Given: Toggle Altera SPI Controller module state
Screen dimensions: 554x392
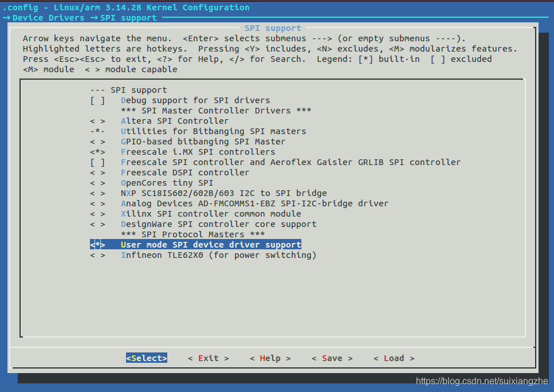Looking at the screenshot, I should [97, 121].
